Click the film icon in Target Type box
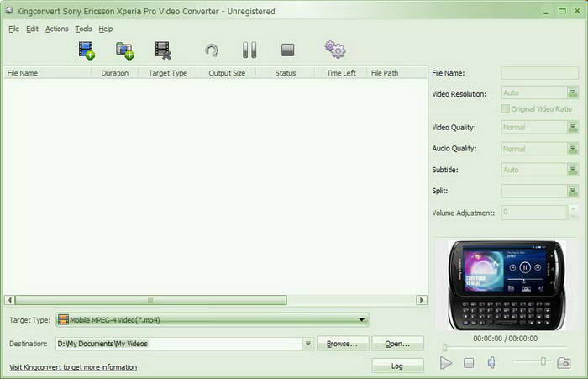The width and height of the screenshot is (588, 379). 63,319
